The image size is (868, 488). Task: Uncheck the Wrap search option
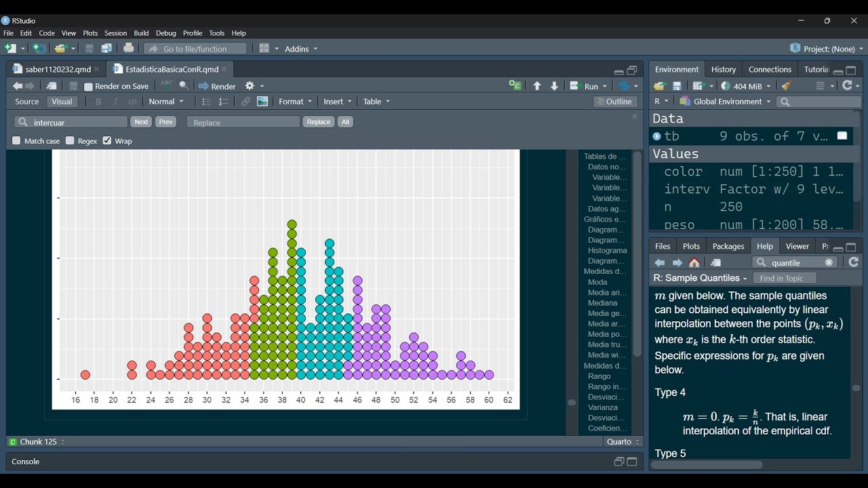tap(107, 141)
